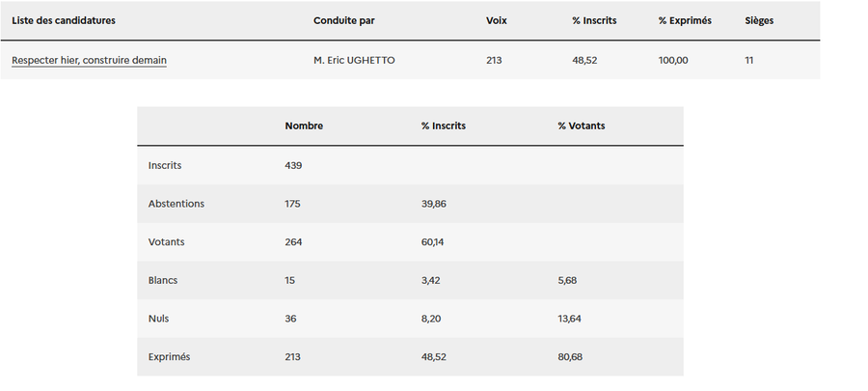Screen dimensions: 868x391
Task: Click the Exprimés percentage '80,68'
Action: [x=569, y=357]
